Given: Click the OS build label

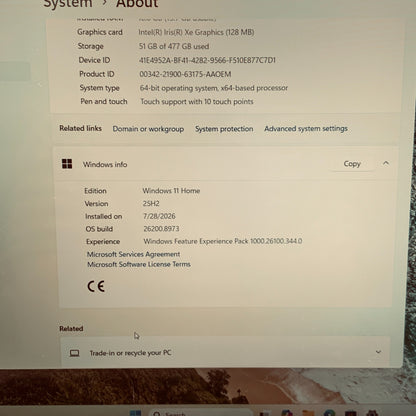Looking at the screenshot, I should pos(99,229).
